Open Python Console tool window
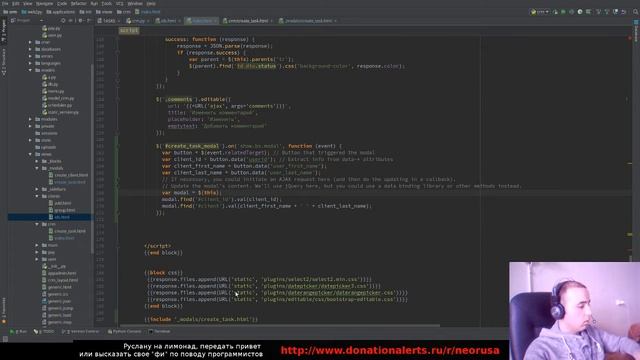Screen dimensions: 640x360 [124, 331]
